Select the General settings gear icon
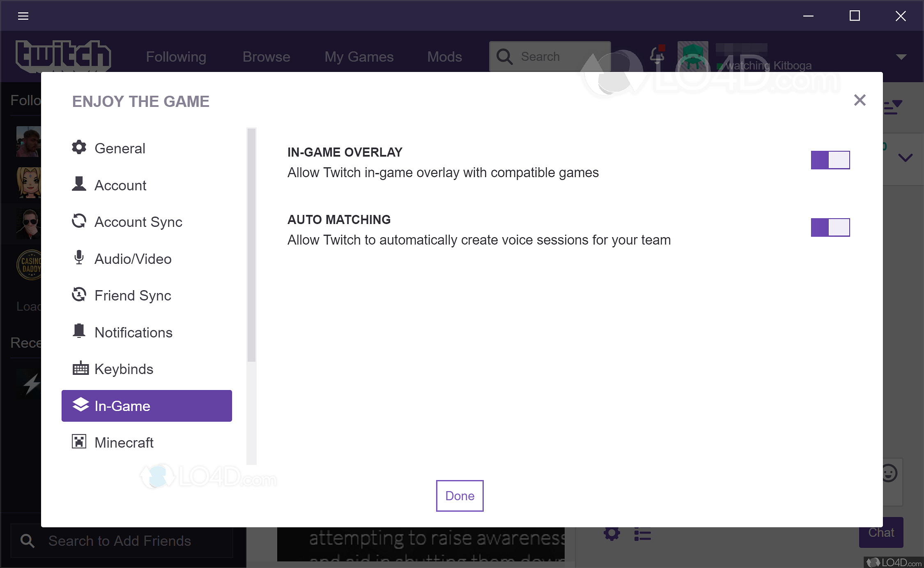Image resolution: width=924 pixels, height=568 pixels. coord(79,148)
